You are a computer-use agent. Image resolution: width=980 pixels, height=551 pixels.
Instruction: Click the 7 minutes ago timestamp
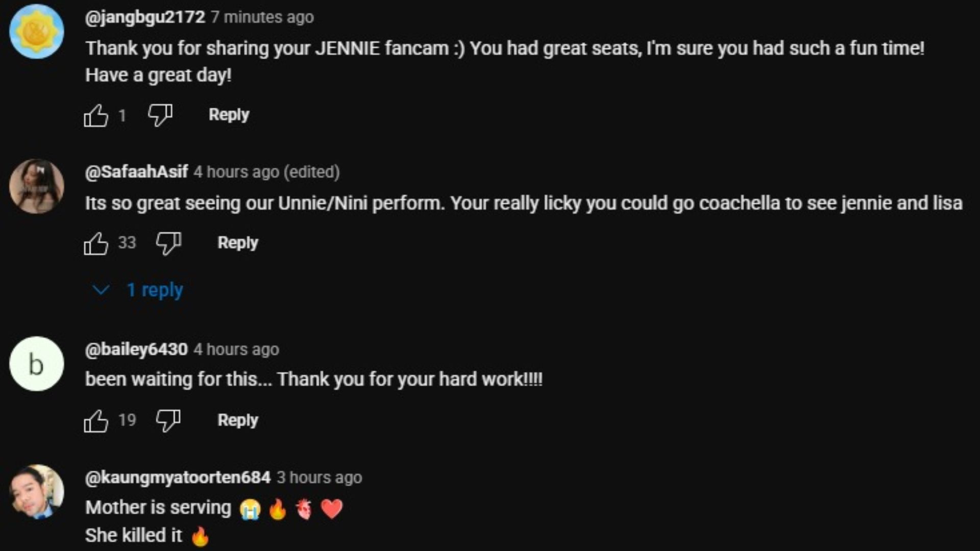262,17
